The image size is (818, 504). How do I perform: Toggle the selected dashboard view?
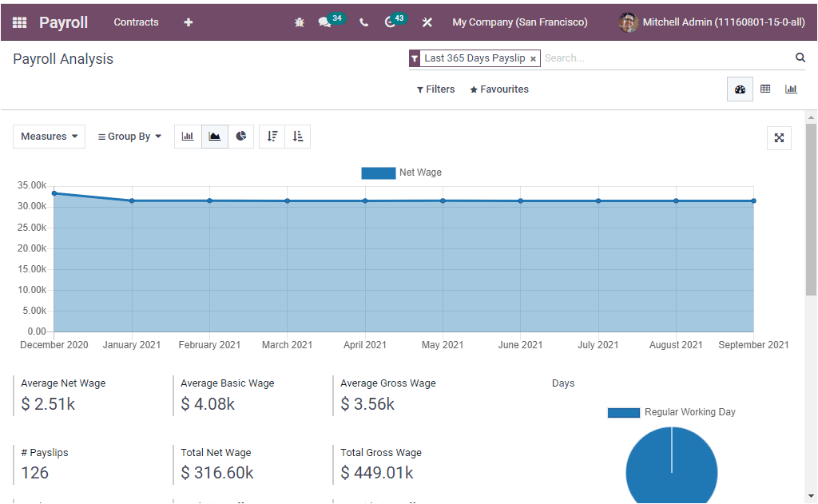click(739, 89)
